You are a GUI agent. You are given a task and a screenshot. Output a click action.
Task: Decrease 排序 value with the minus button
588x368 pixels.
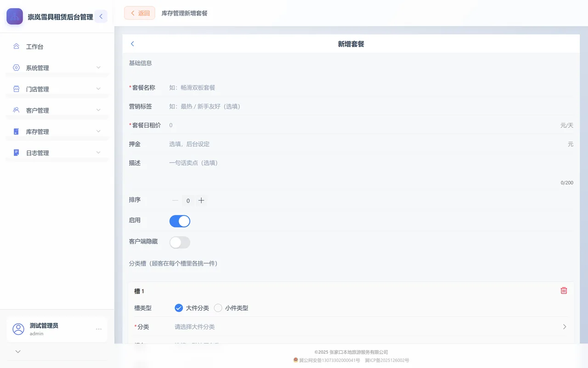pyautogui.click(x=175, y=201)
